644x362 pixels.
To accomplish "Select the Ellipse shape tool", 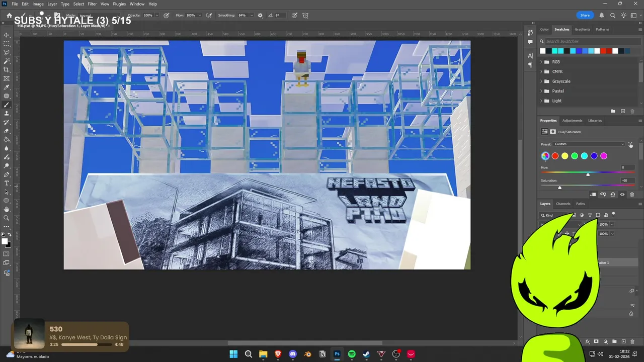I will point(7,201).
